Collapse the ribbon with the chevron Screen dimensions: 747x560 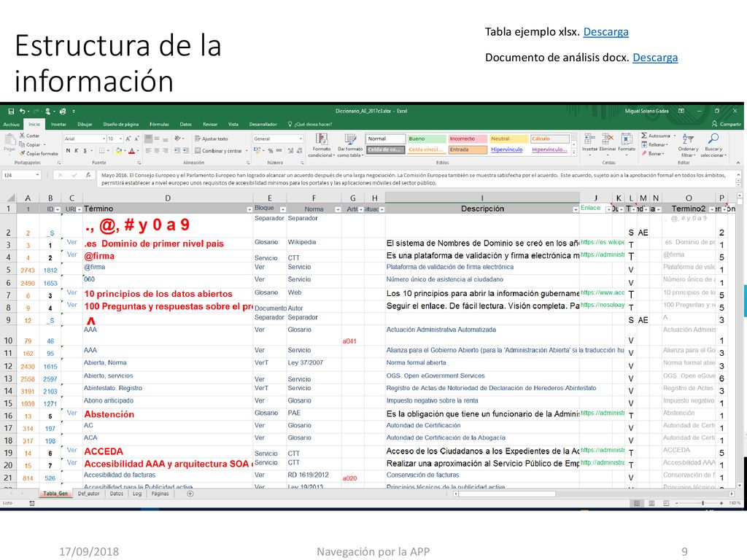point(738,163)
